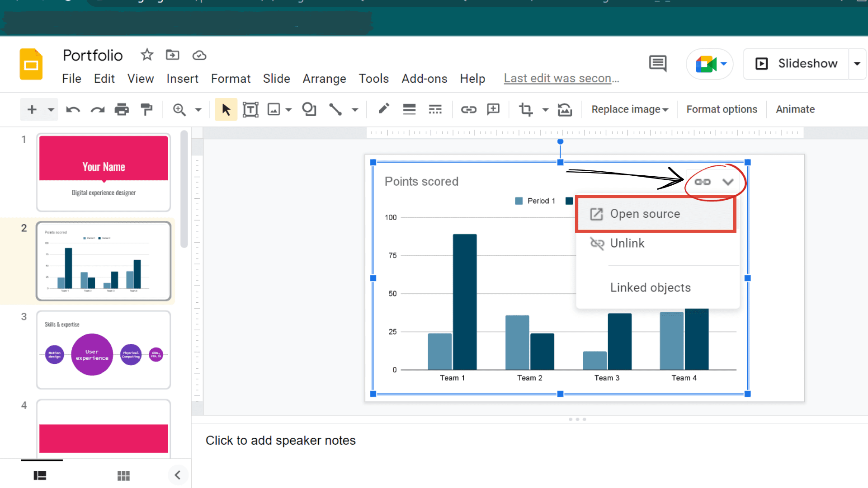Screen dimensions: 868x488
Task: Open the Replace image dropdown
Action: (630, 109)
